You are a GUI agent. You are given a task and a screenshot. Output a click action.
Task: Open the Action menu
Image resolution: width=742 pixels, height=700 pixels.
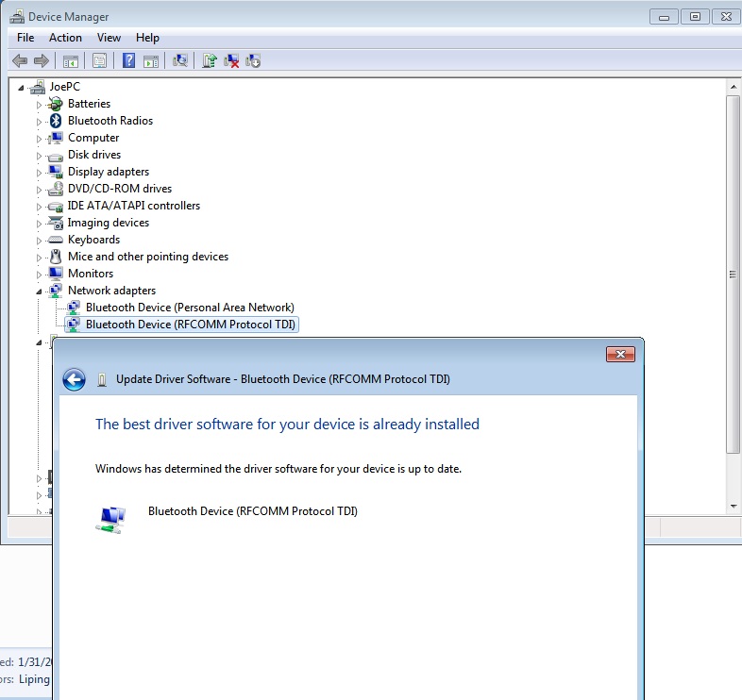pos(65,38)
